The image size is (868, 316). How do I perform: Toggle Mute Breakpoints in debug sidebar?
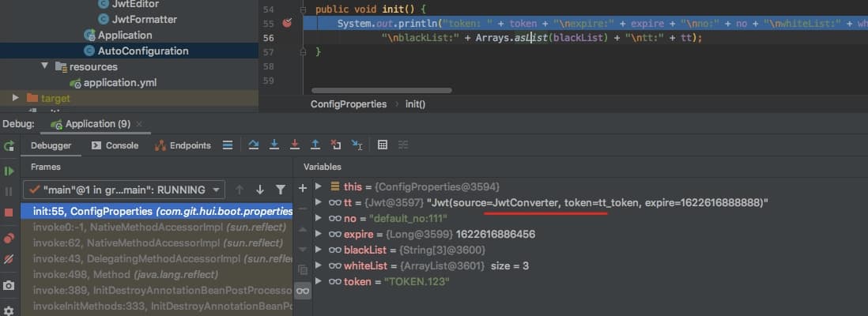pyautogui.click(x=9, y=259)
